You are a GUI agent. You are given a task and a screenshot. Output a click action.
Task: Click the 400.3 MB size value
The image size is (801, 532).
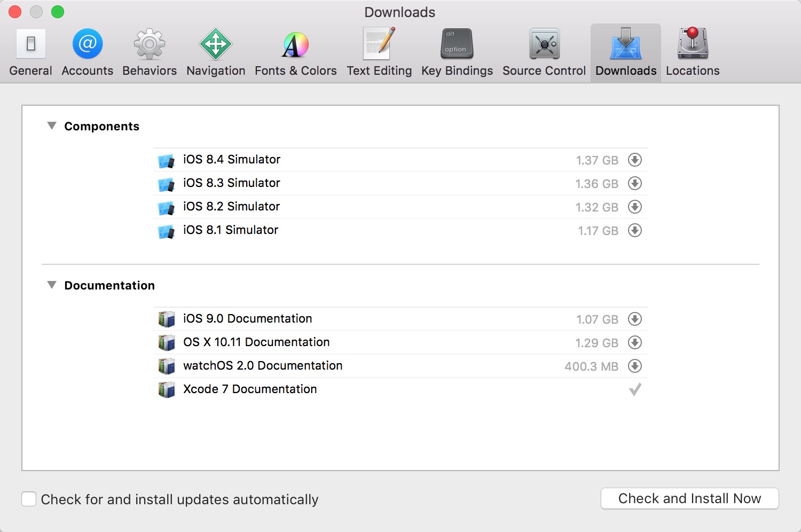point(592,366)
